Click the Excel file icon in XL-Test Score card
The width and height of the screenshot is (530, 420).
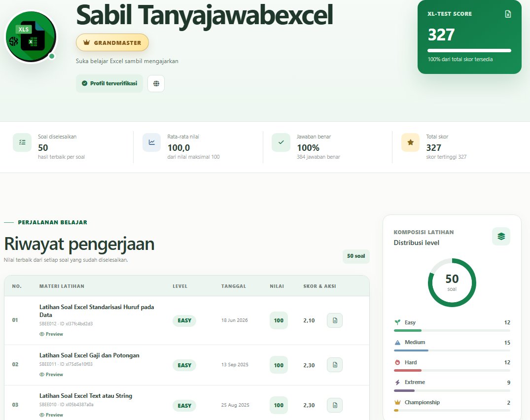coord(508,14)
